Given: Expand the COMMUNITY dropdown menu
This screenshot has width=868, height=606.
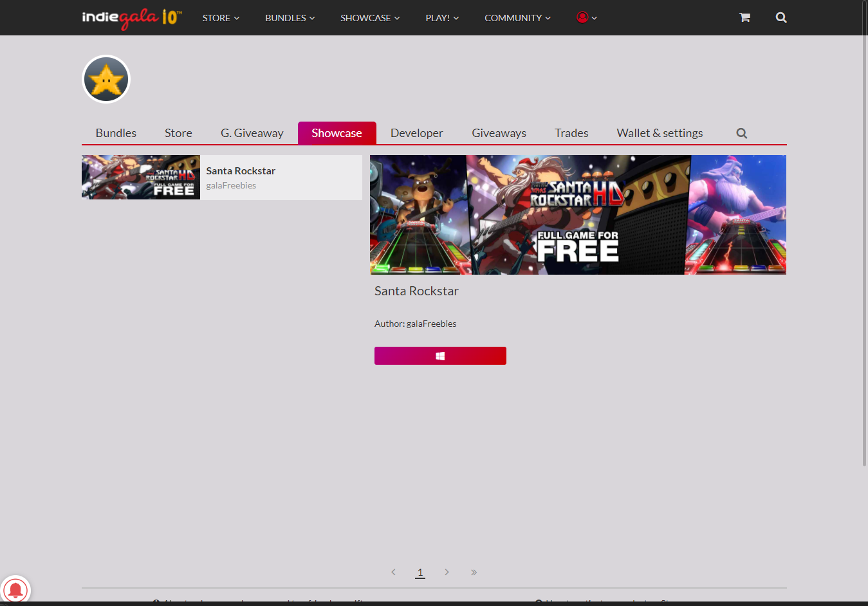Looking at the screenshot, I should (x=517, y=18).
